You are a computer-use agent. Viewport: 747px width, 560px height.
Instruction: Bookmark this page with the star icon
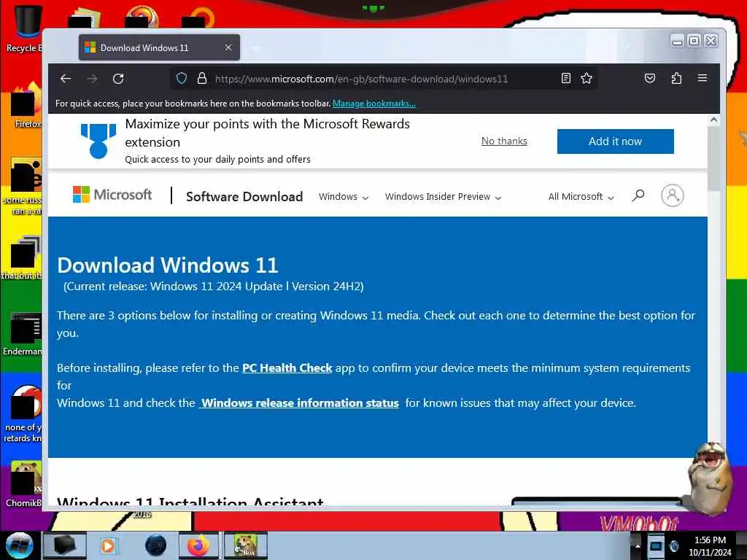pos(587,79)
